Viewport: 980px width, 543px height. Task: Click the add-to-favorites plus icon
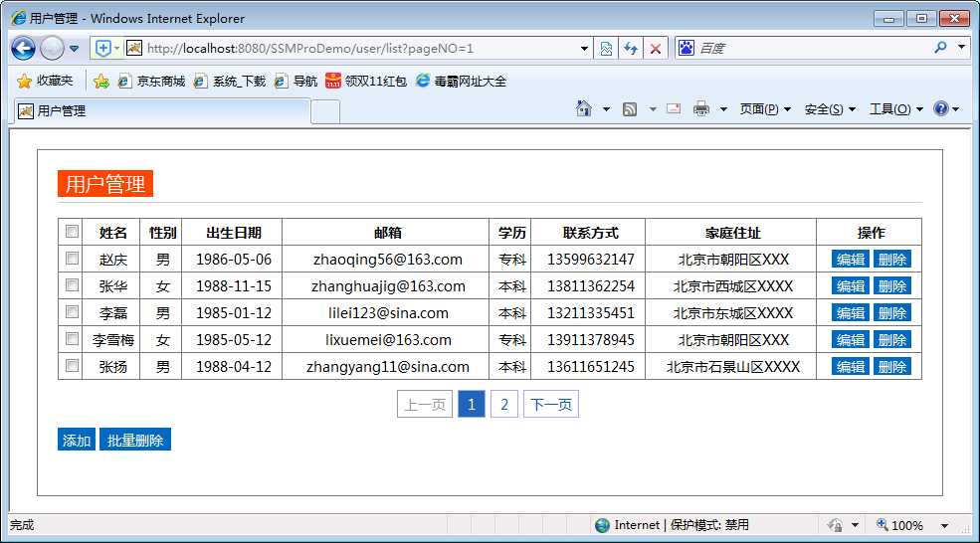click(x=103, y=48)
